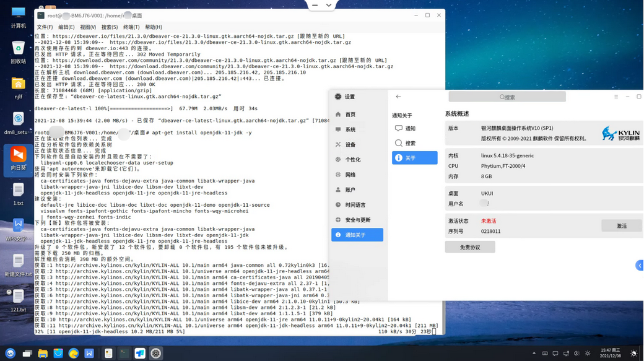
Task: Expand the blue sidebar arrow at screen edge
Action: tap(640, 266)
